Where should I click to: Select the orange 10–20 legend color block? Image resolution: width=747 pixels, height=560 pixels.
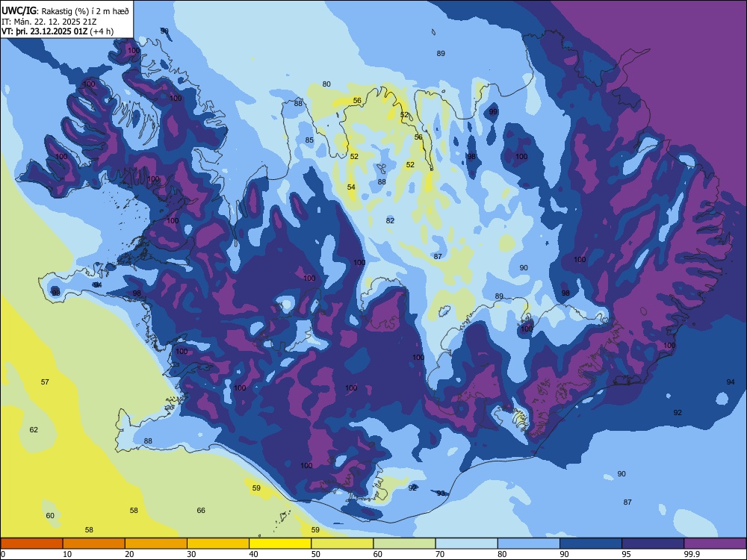[94, 544]
